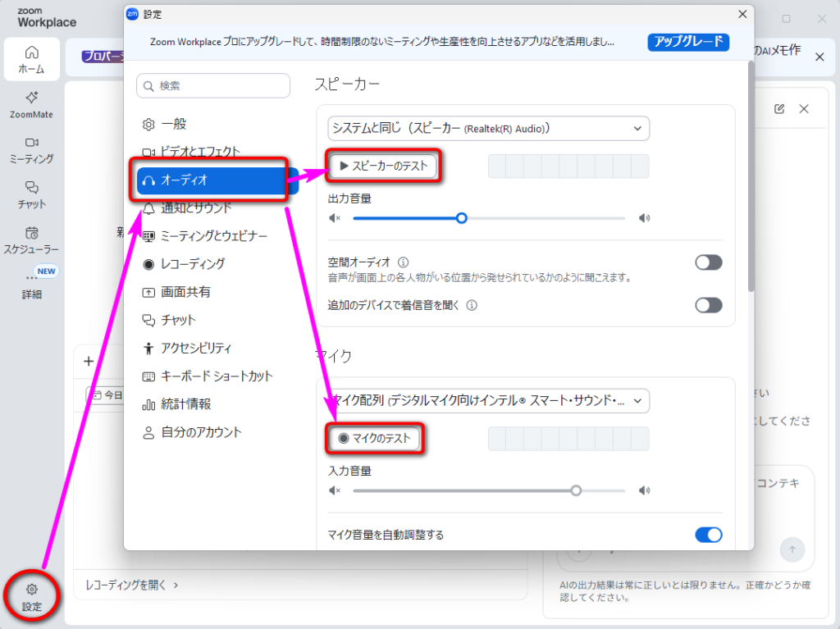Adjust the 出力音量 slider handle
This screenshot has height=629, width=840.
(461, 218)
